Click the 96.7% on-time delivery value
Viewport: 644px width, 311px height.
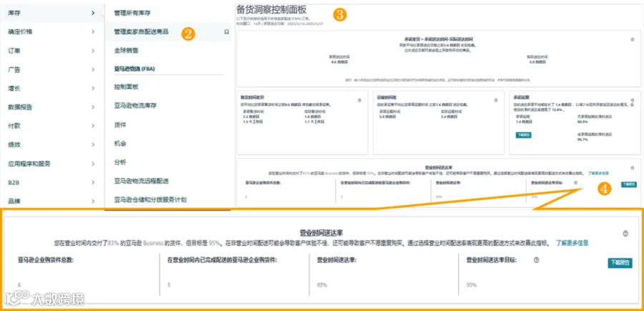tap(582, 140)
